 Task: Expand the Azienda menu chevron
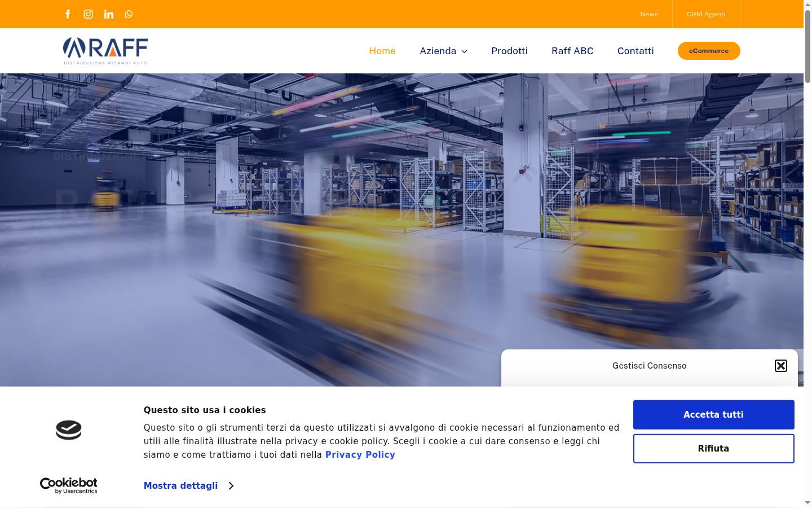coord(465,51)
